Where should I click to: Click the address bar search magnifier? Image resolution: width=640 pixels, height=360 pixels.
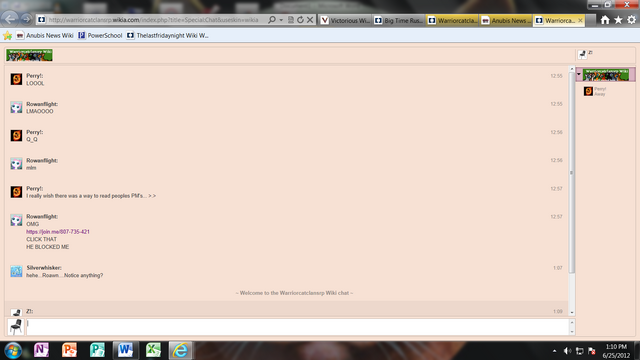click(272, 20)
